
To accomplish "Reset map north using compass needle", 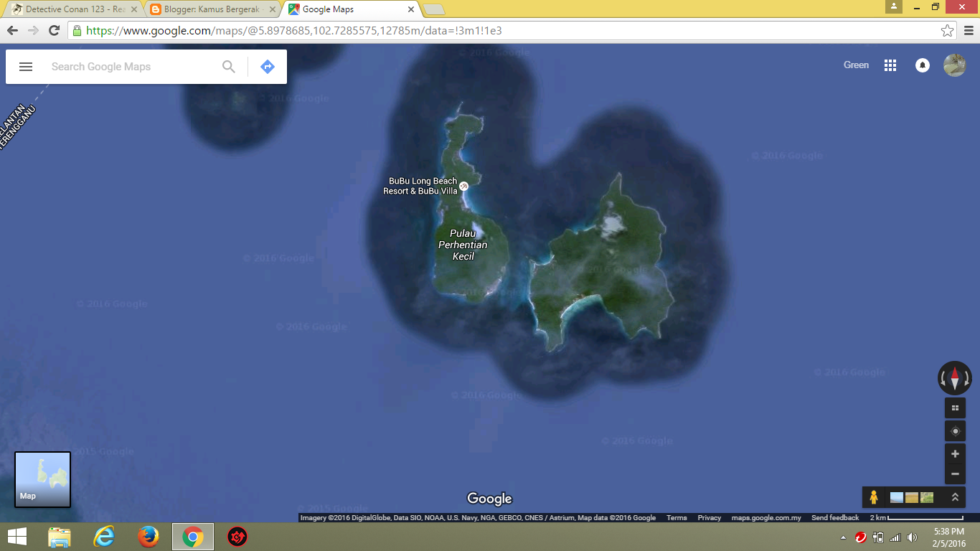I will tap(955, 378).
